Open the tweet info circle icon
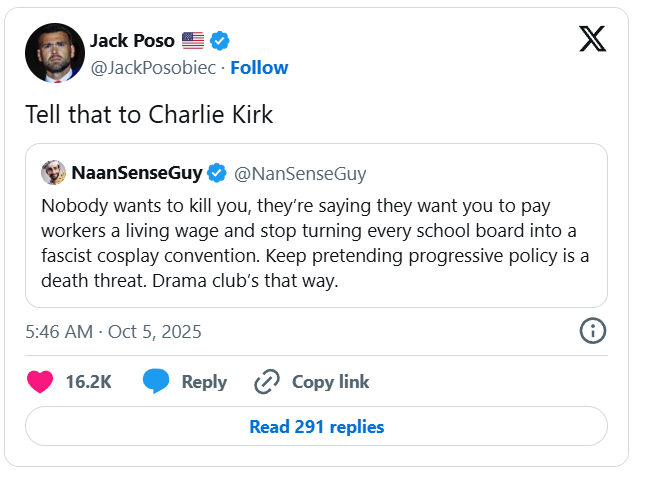Image resolution: width=647 pixels, height=479 pixels. [x=593, y=330]
